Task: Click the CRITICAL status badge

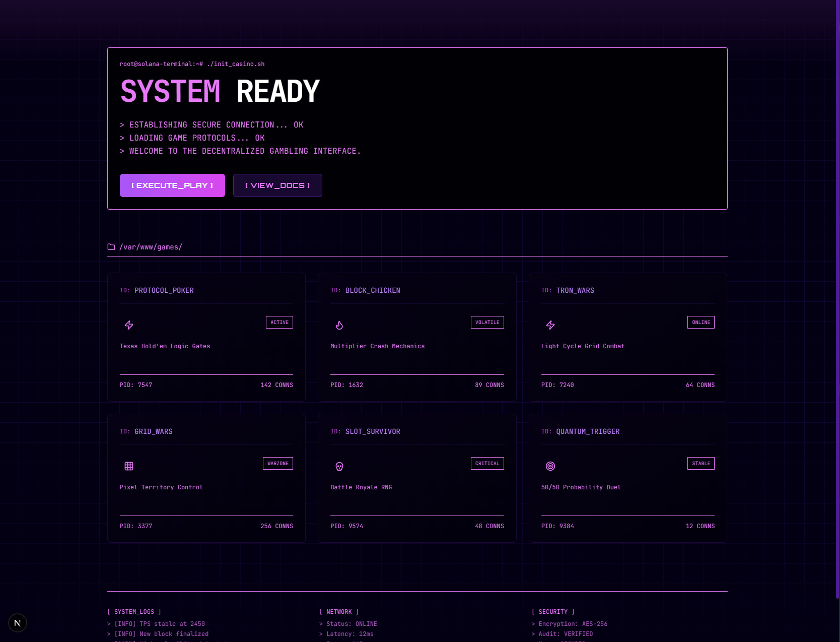Action: click(487, 464)
